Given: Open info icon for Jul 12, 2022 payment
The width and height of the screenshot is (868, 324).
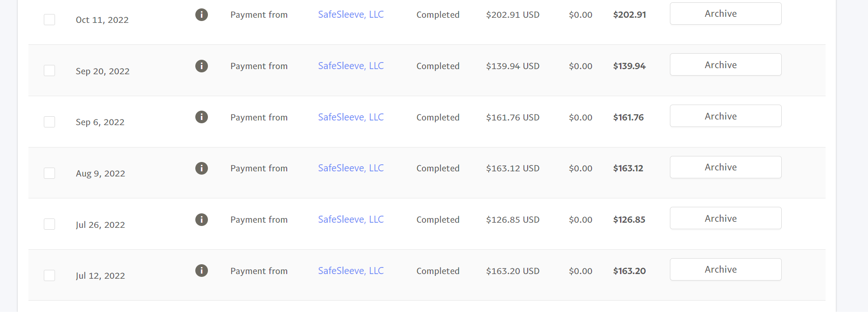Looking at the screenshot, I should 201,270.
